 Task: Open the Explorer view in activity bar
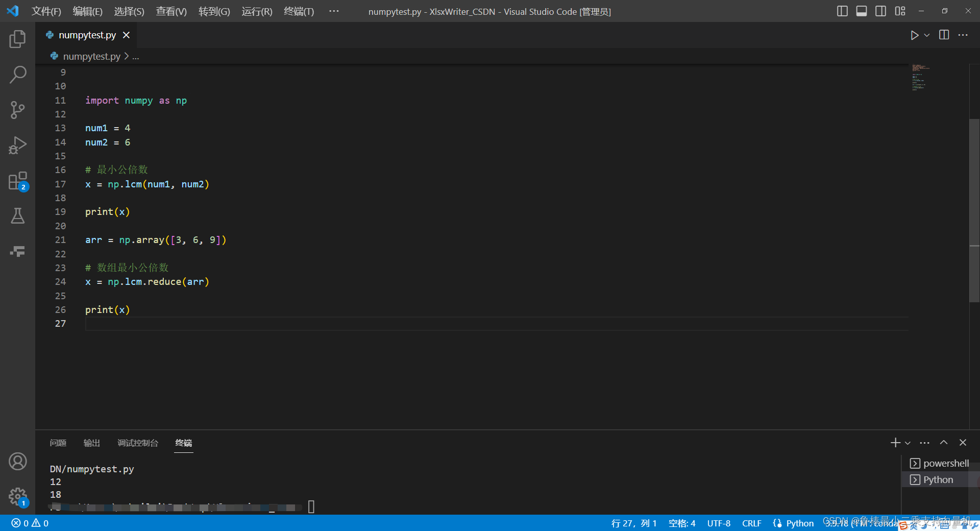pyautogui.click(x=17, y=39)
